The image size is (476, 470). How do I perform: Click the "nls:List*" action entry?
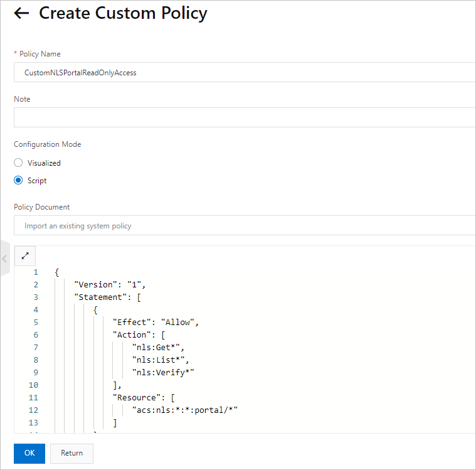[161, 360]
